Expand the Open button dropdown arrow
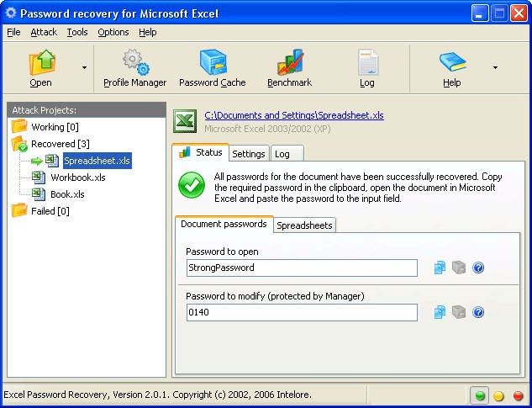 pyautogui.click(x=84, y=67)
